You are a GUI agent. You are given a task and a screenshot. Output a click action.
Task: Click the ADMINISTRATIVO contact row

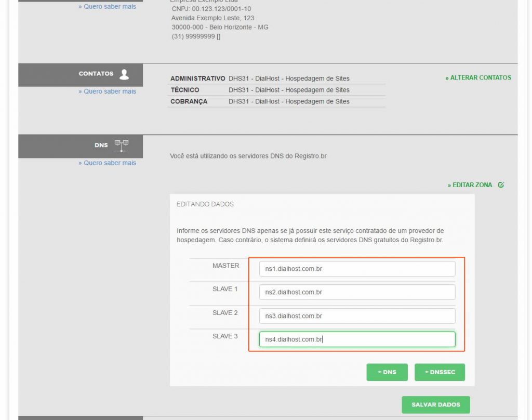pyautogui.click(x=276, y=78)
